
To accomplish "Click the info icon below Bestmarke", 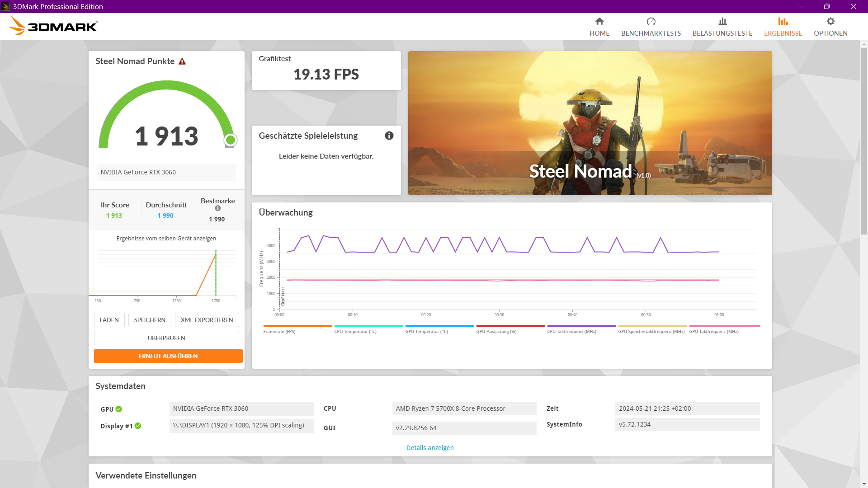I will click(217, 209).
